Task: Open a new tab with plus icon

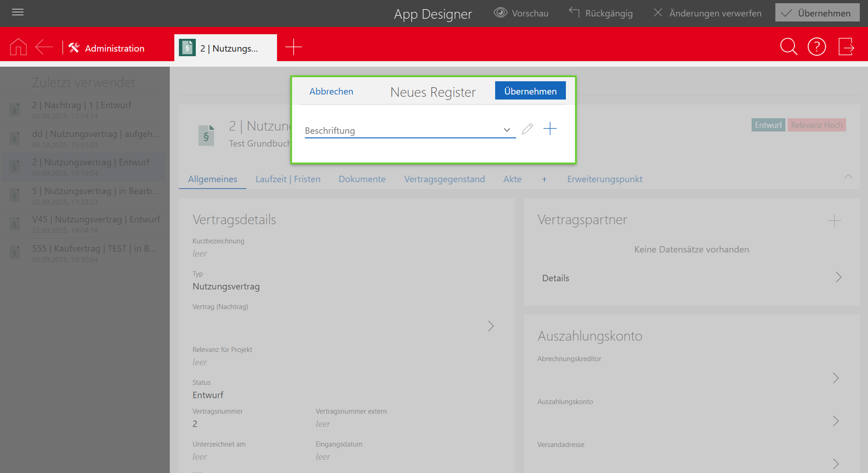Action: click(293, 47)
